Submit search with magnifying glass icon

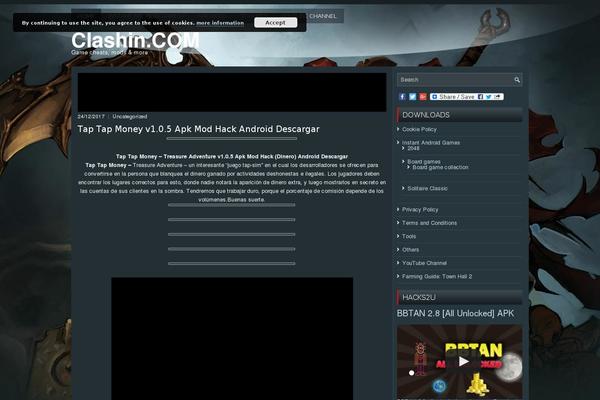[517, 80]
